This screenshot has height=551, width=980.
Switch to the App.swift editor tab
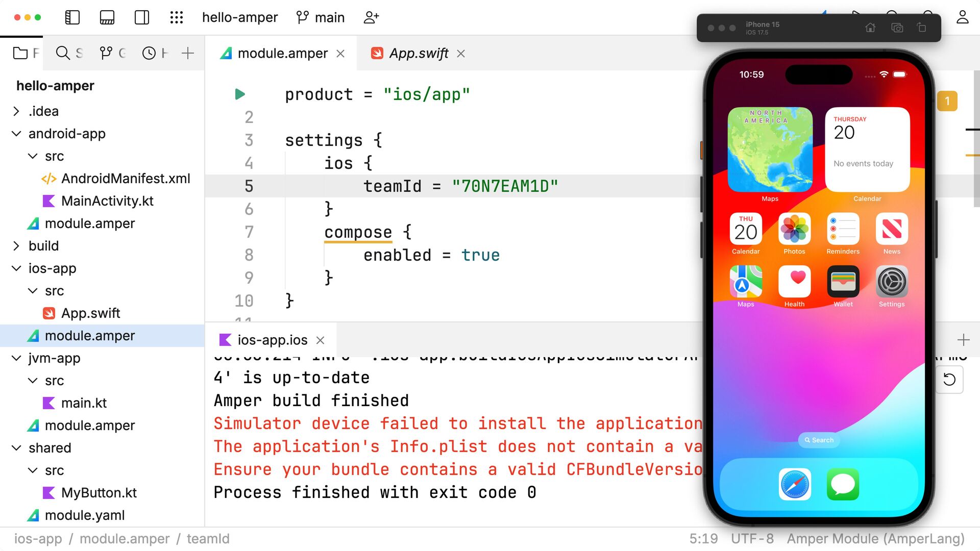coord(419,53)
